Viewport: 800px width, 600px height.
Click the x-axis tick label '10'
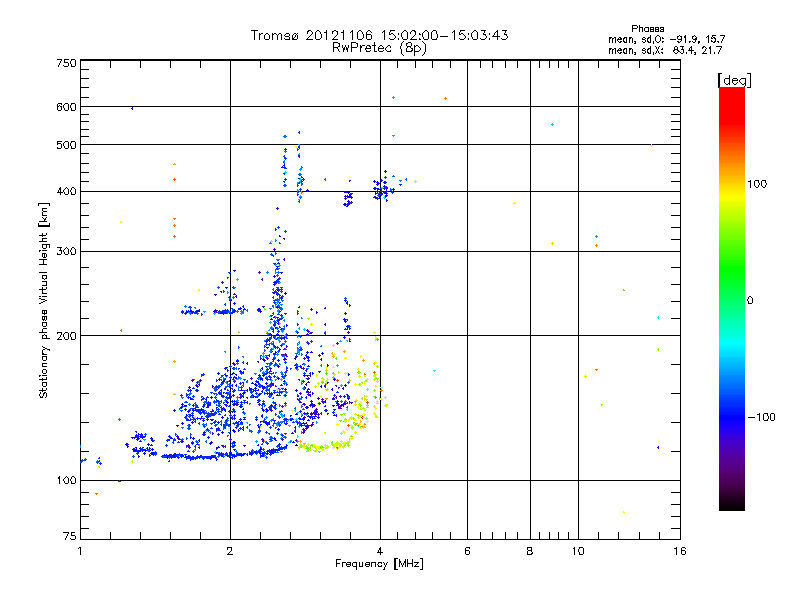pyautogui.click(x=578, y=551)
